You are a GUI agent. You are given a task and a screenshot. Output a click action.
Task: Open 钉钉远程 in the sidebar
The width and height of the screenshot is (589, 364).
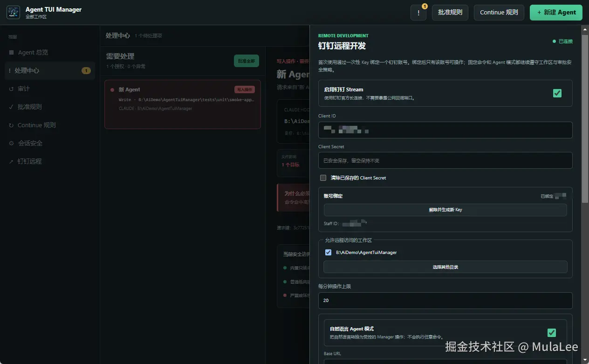[50, 161]
